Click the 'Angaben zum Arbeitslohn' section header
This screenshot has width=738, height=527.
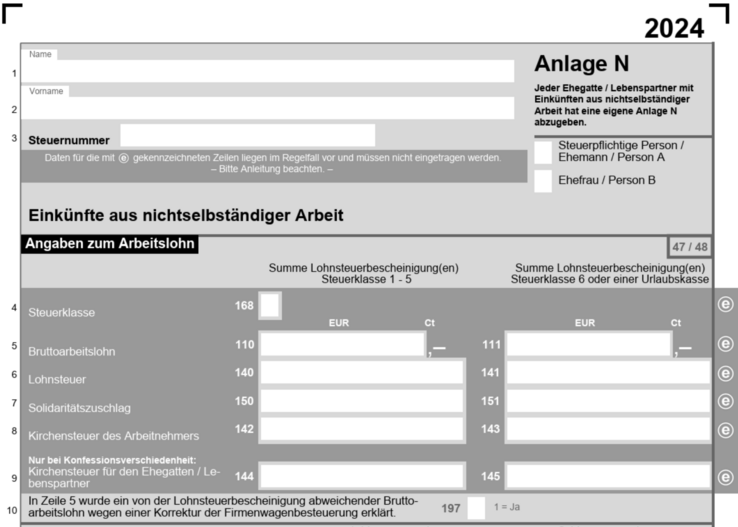[110, 244]
